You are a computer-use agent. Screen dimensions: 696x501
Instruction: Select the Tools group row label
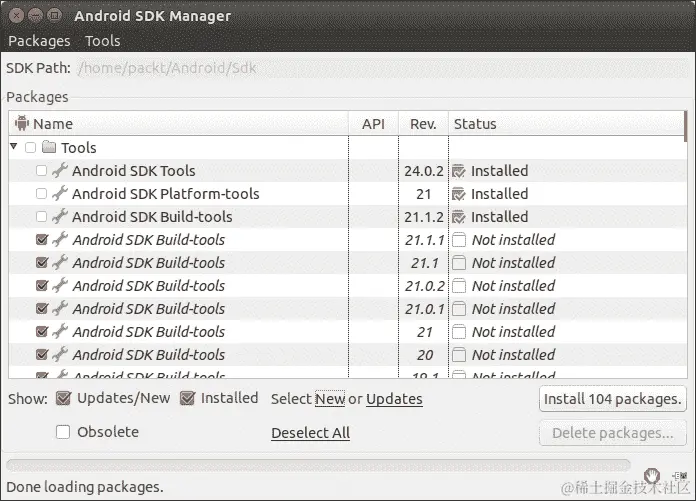coord(79,147)
